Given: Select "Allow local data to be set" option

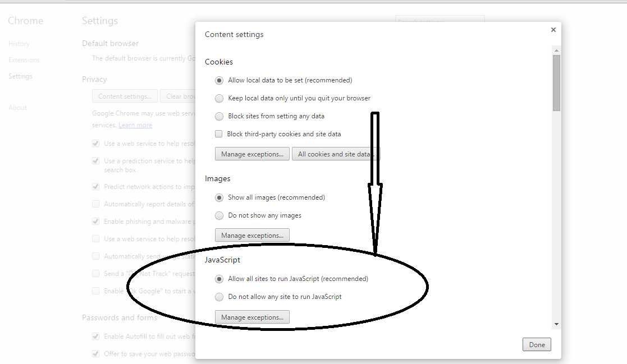Looking at the screenshot, I should (219, 80).
